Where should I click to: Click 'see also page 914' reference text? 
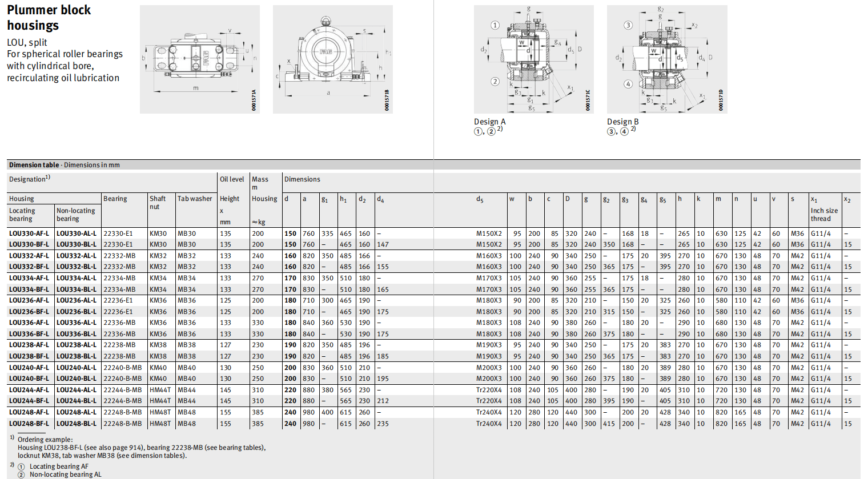click(79, 448)
